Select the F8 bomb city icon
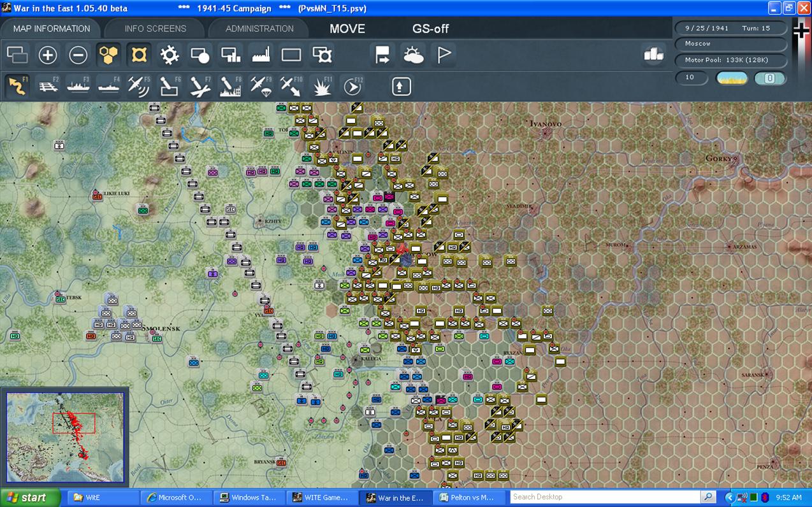Screen dimensions: 812x507 (x=231, y=86)
